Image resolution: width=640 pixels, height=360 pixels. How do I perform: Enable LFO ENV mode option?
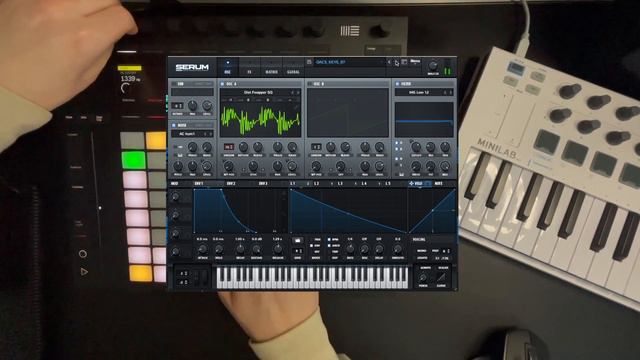312,246
